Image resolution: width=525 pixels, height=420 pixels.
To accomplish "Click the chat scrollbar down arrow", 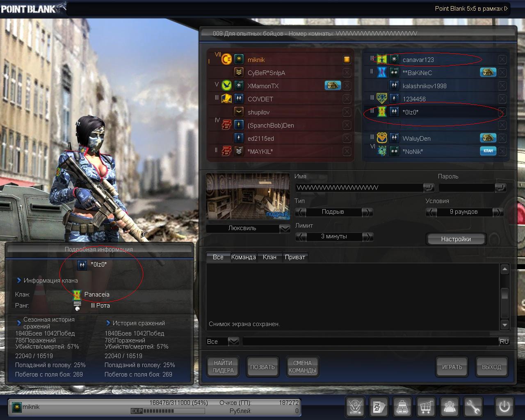I will click(x=505, y=325).
